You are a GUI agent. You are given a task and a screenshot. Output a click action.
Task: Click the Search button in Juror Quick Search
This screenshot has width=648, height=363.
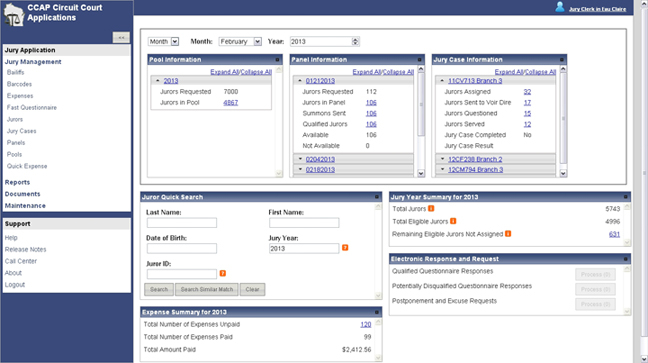tap(159, 289)
